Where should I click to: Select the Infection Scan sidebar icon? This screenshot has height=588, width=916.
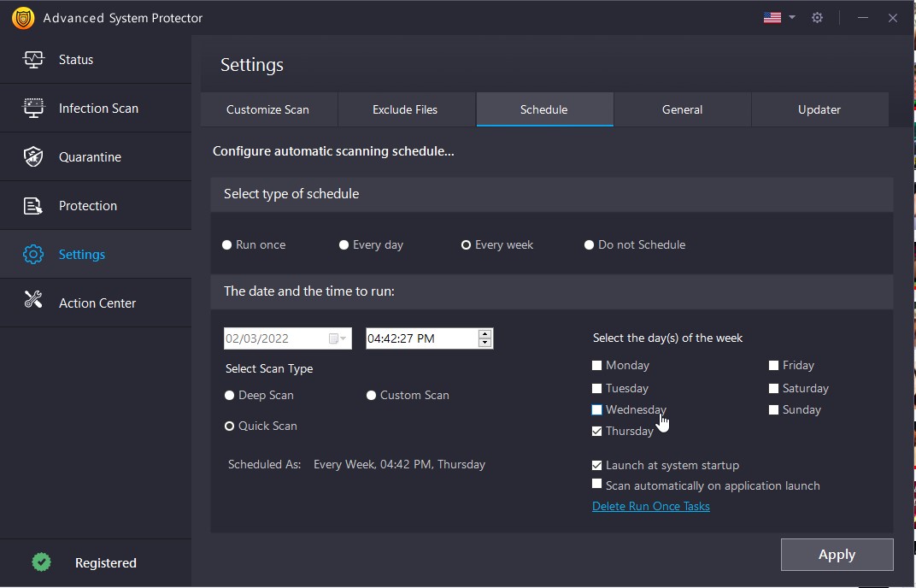click(34, 108)
